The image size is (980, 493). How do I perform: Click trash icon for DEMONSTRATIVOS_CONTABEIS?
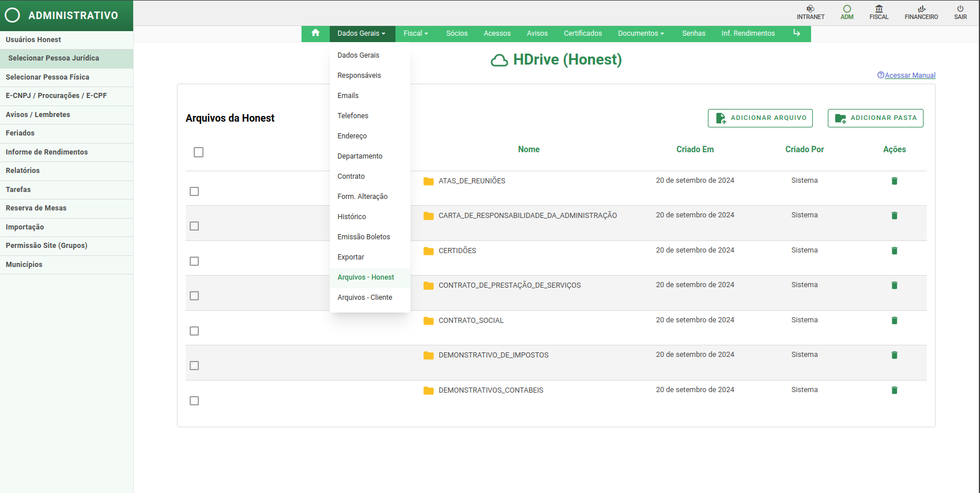(x=895, y=390)
